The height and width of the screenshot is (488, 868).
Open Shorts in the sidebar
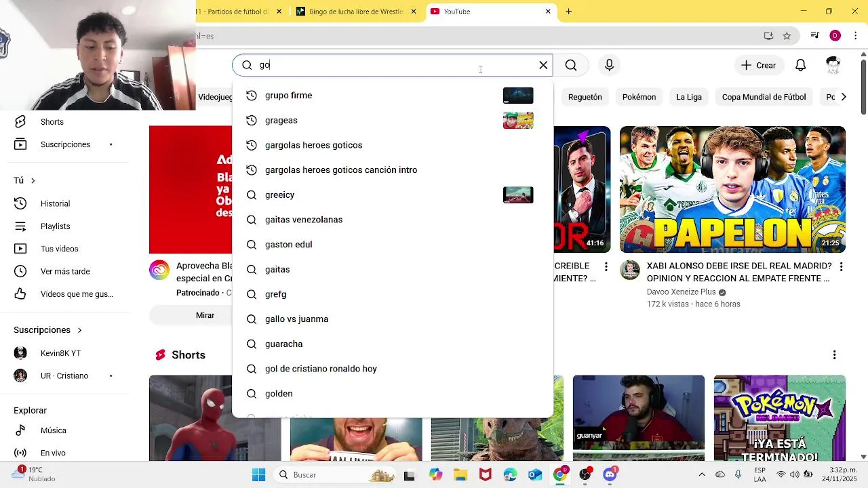(x=52, y=122)
